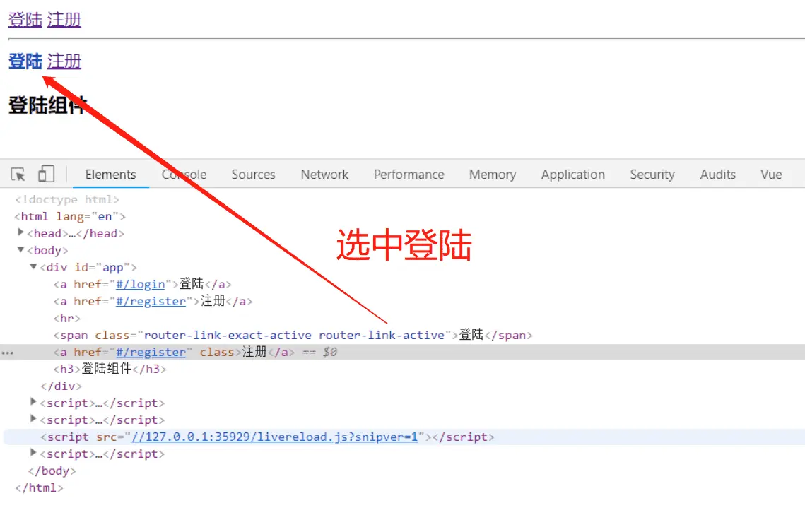Open the Audits tab
The image size is (805, 532).
coord(718,175)
